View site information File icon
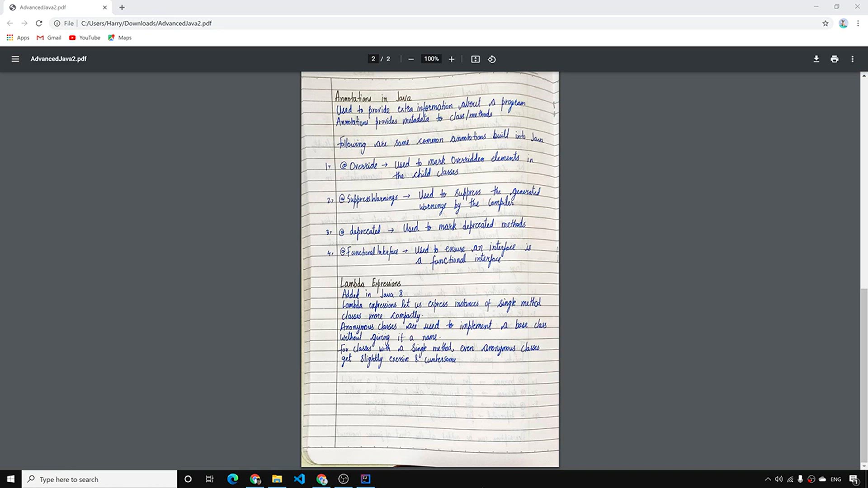868x488 pixels. pos(63,23)
